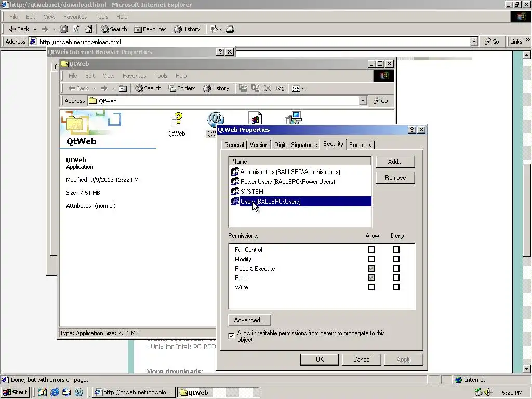The image size is (532, 399).
Task: Select Administrators (BALLSPC\Administrators) entry
Action: (290, 172)
